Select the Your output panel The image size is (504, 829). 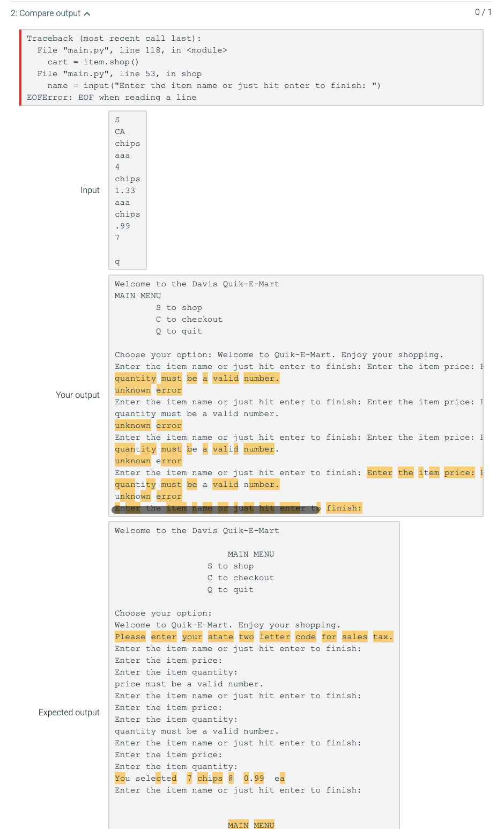coord(295,395)
